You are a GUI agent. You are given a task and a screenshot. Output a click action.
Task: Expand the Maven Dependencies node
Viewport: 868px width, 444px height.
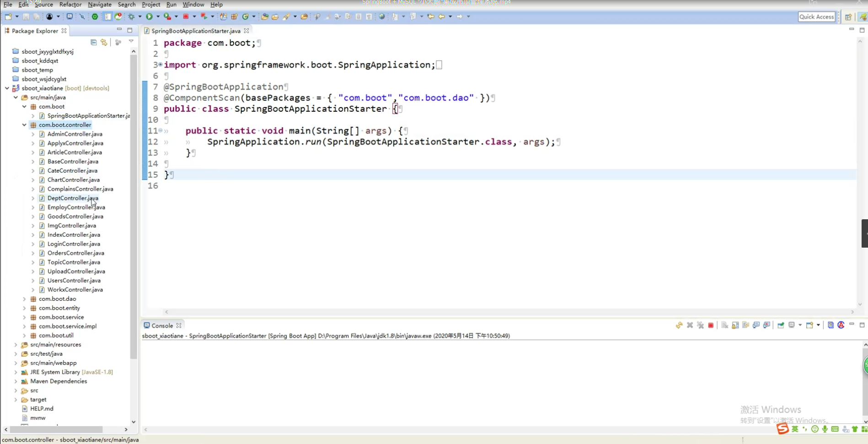coord(16,381)
